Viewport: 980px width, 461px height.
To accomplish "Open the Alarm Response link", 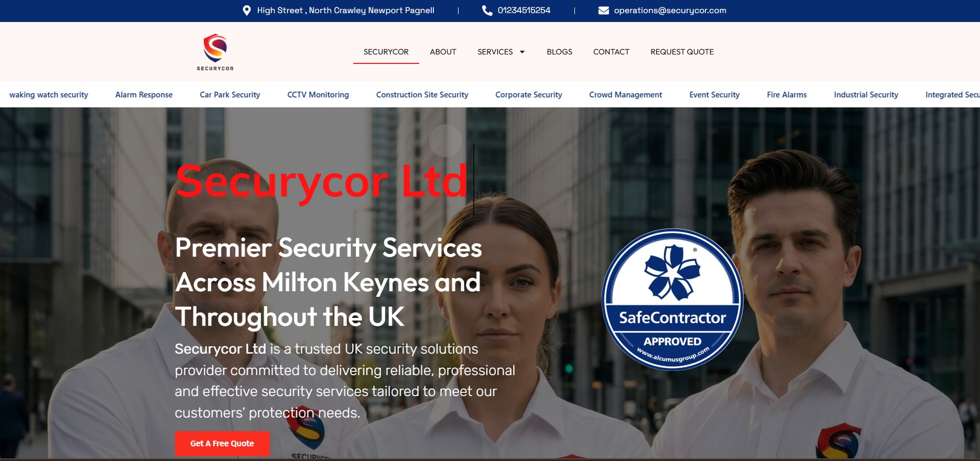I will tap(144, 95).
